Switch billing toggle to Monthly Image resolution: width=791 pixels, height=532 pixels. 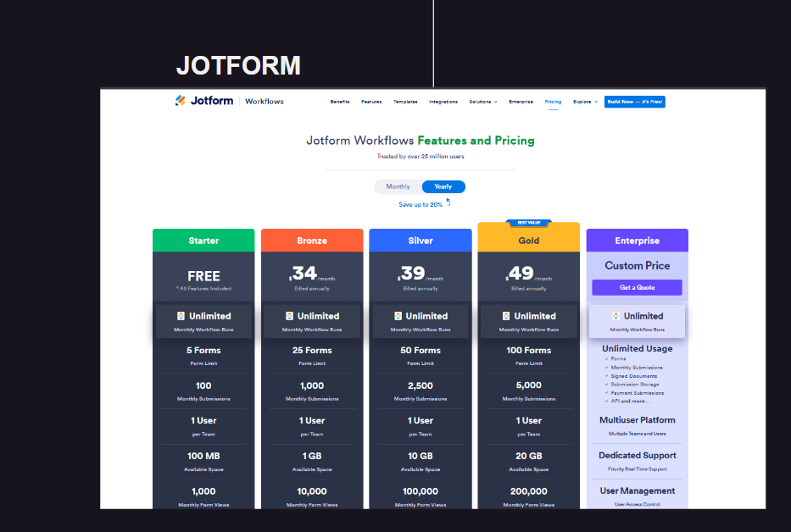(398, 186)
